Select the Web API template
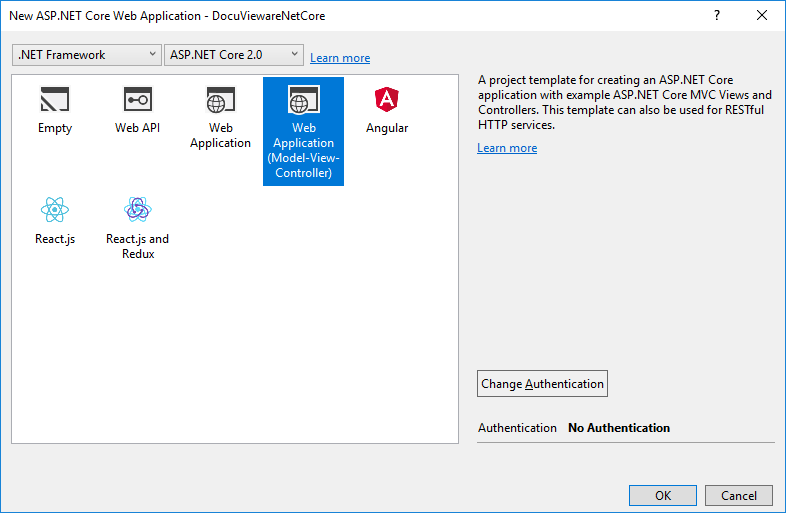 (137, 111)
